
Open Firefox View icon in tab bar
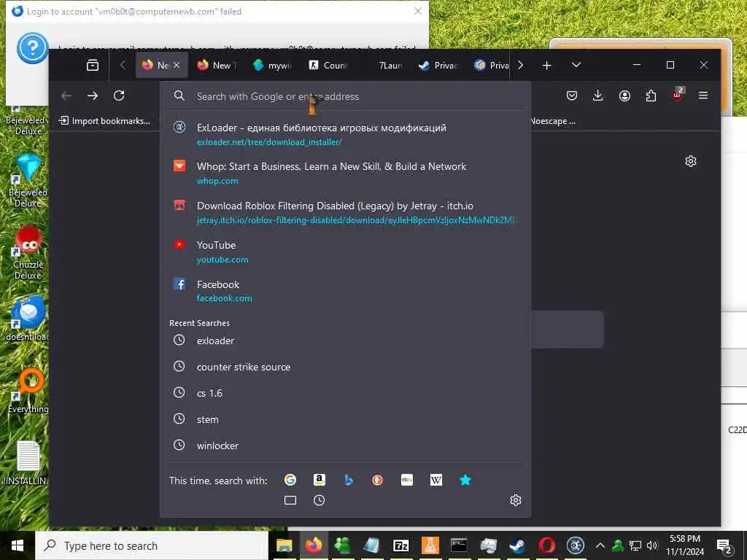93,65
